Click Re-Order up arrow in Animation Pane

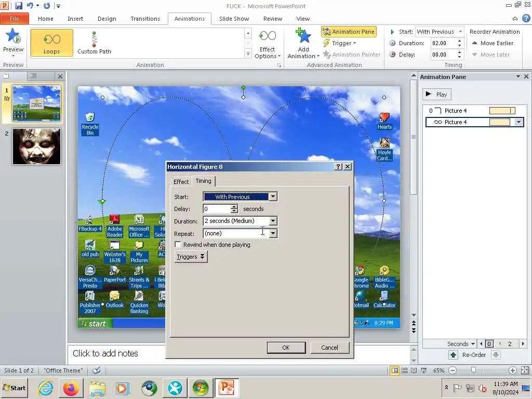point(453,355)
